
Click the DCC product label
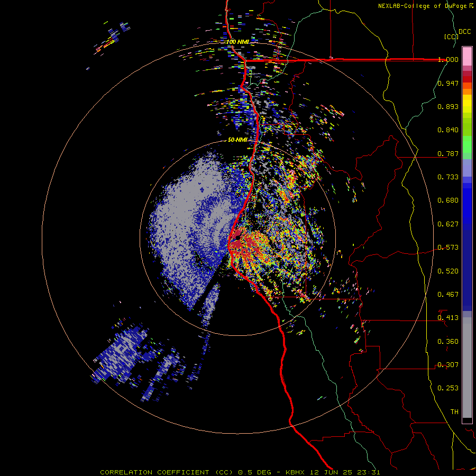[464, 32]
